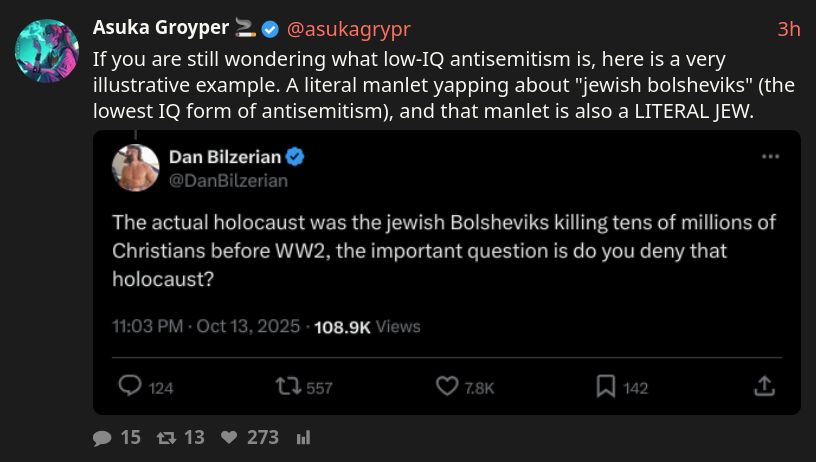Click the embedded tweet's comment bubble icon
816x462 pixels.
(130, 386)
